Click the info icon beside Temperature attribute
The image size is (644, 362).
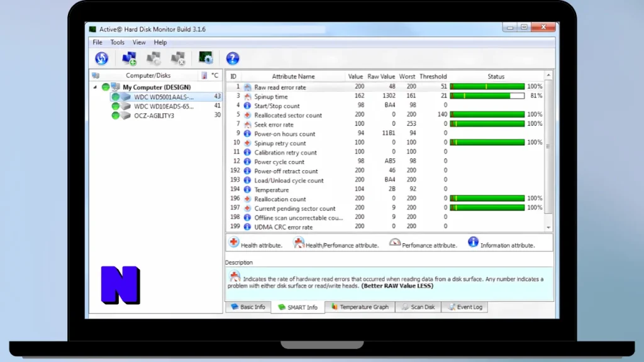tap(247, 190)
